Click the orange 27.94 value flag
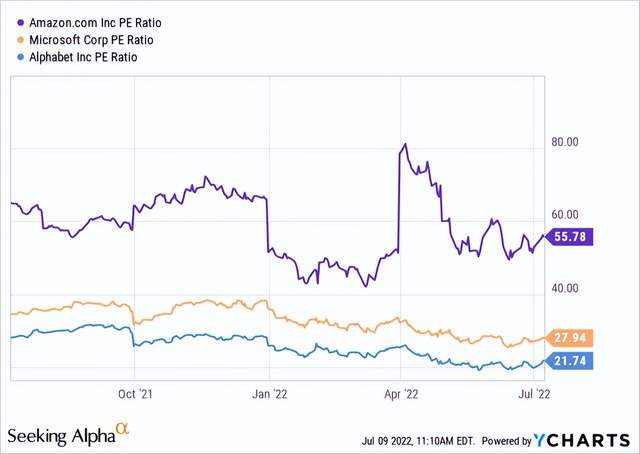 568,338
